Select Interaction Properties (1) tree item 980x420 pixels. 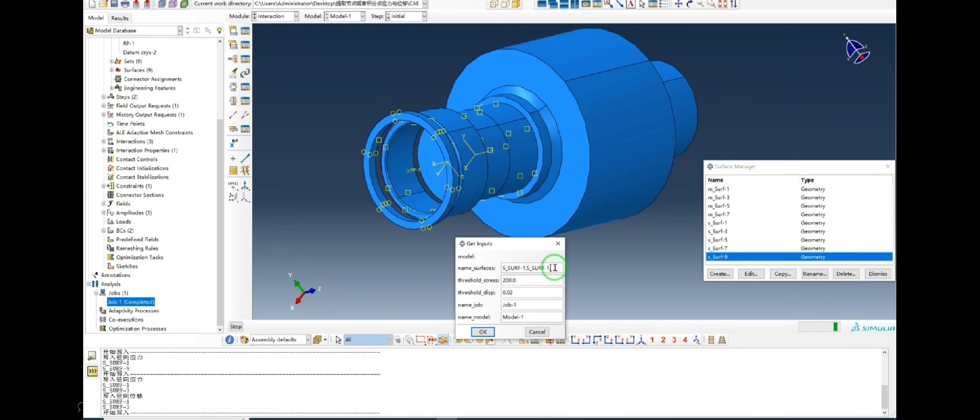point(146,150)
